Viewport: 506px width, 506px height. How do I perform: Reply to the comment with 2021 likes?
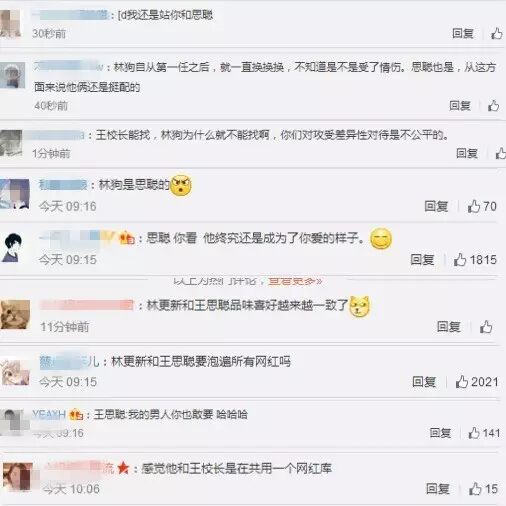point(424,382)
